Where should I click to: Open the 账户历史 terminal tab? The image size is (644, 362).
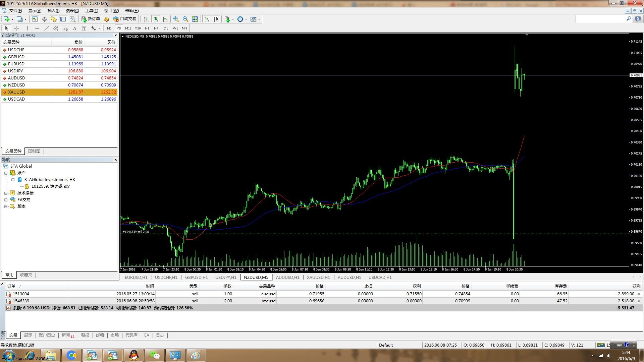click(x=47, y=335)
